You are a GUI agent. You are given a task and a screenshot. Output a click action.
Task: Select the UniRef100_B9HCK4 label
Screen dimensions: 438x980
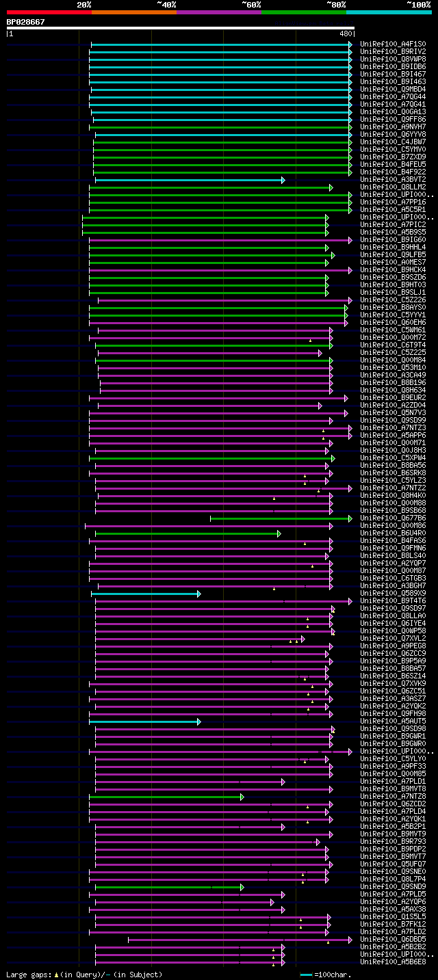point(393,270)
